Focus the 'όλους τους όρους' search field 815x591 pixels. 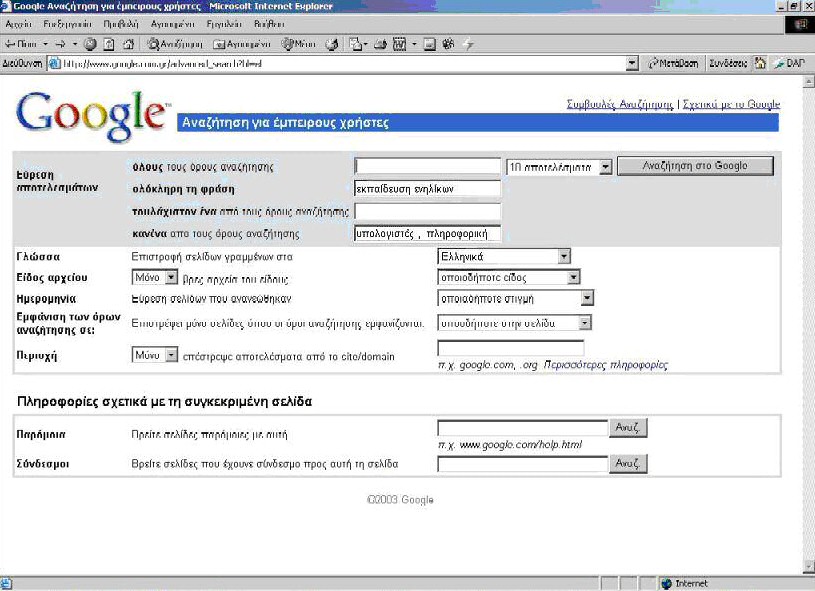click(x=428, y=166)
